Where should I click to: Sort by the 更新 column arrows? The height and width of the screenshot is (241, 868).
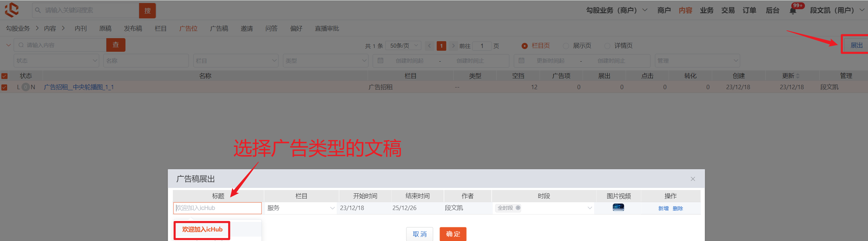pos(797,76)
